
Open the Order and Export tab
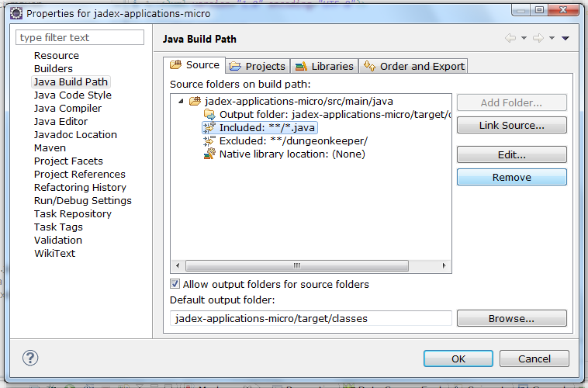pyautogui.click(x=413, y=66)
